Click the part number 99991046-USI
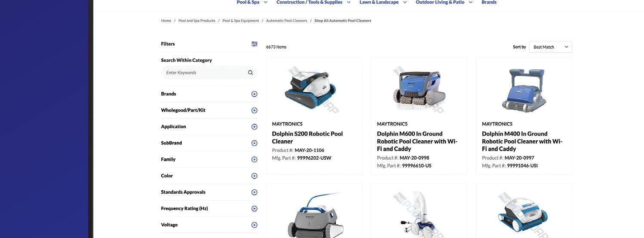Image resolution: width=644 pixels, height=238 pixels. [522, 166]
